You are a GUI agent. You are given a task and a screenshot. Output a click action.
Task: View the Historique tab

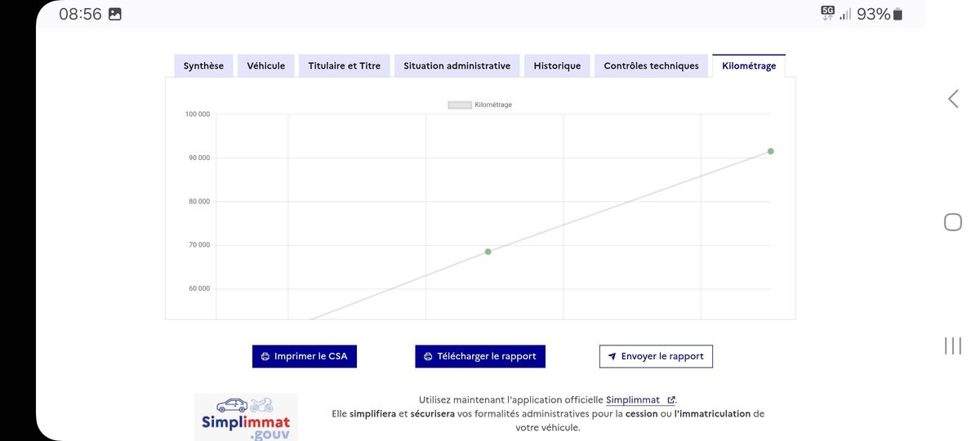pyautogui.click(x=557, y=66)
